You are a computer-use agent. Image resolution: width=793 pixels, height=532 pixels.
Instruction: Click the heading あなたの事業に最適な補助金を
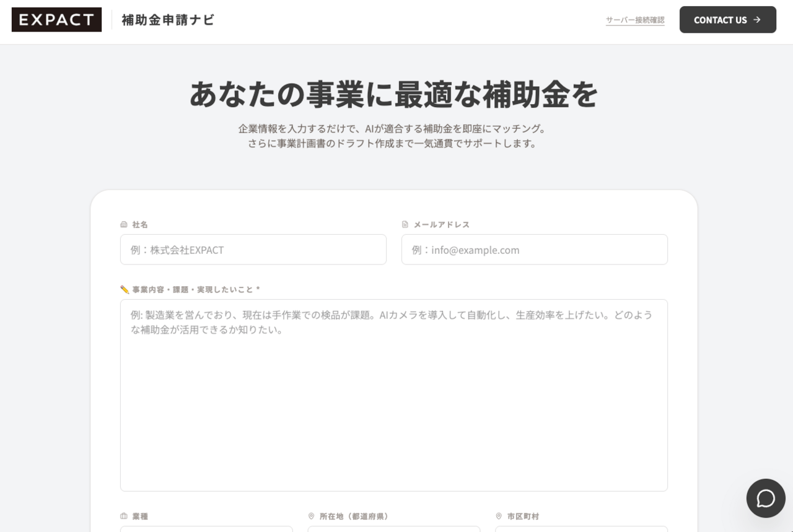394,94
